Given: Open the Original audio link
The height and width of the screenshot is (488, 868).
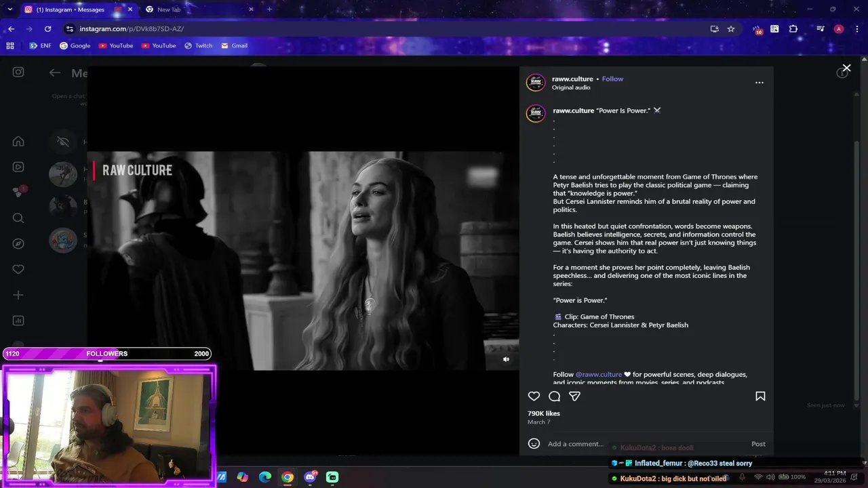Looking at the screenshot, I should click(571, 87).
